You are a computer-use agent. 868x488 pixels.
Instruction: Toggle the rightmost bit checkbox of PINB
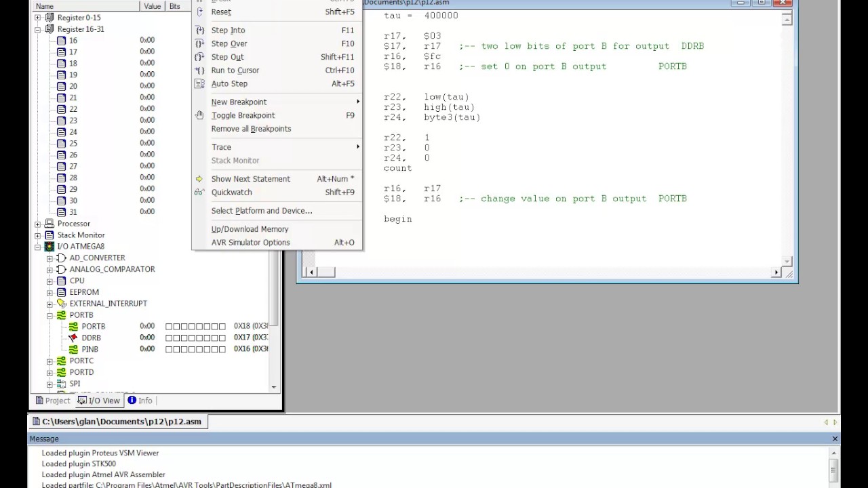tap(222, 349)
